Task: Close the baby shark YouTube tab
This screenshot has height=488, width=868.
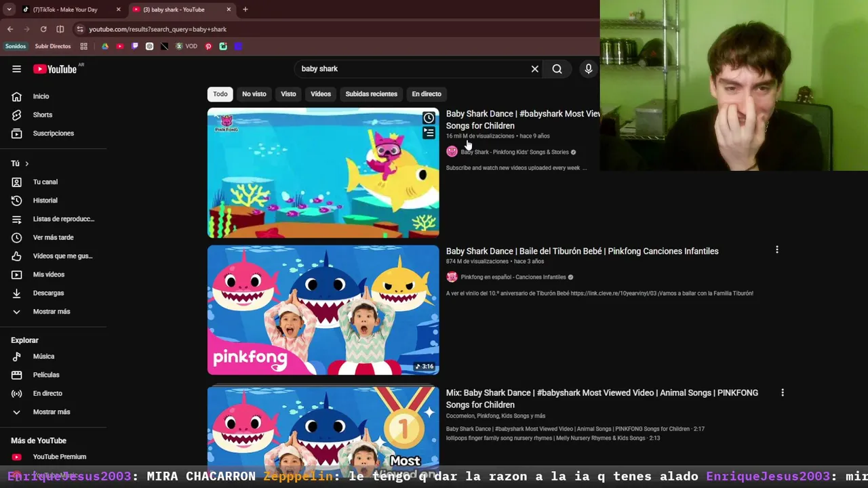Action: pos(229,9)
